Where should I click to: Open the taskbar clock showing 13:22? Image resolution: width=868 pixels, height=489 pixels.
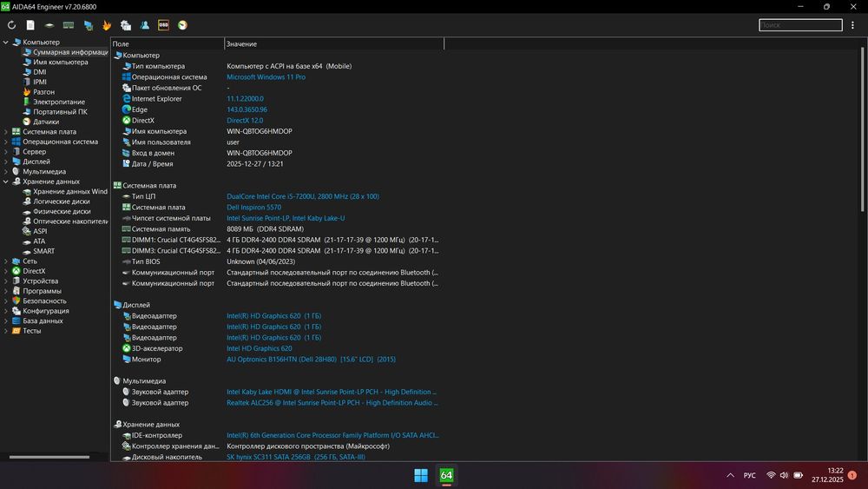tap(827, 475)
